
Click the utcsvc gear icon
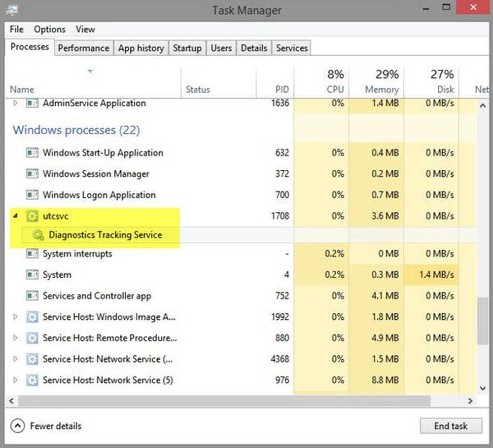32,216
